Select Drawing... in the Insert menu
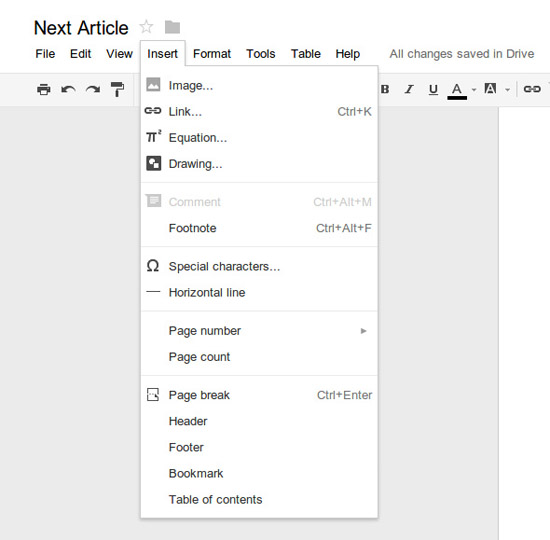550x540 pixels. [259, 164]
